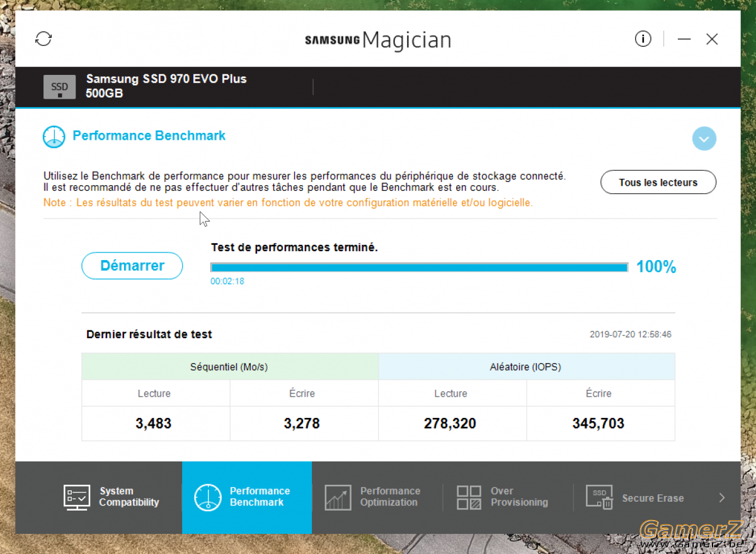Switch to the Performance Benchmark tab
This screenshot has height=554, width=756.
coord(247,497)
